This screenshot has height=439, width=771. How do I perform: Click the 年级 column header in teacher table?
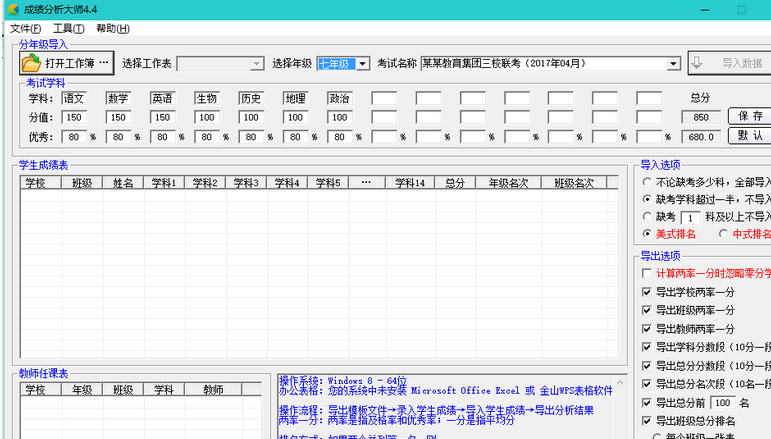[82, 390]
